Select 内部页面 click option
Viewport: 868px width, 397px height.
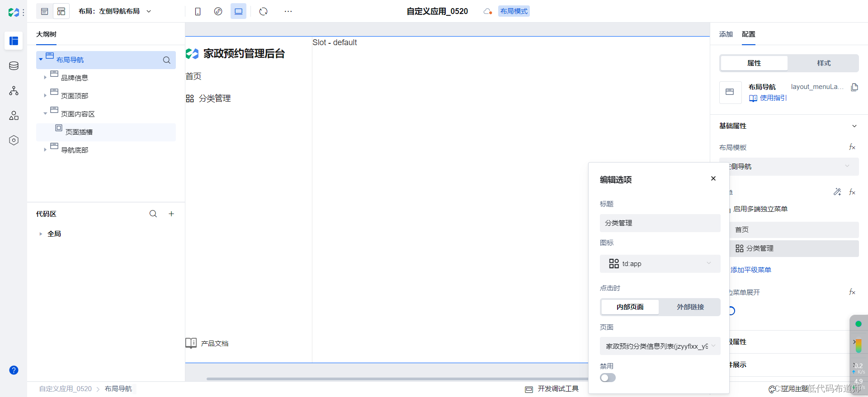tap(630, 307)
